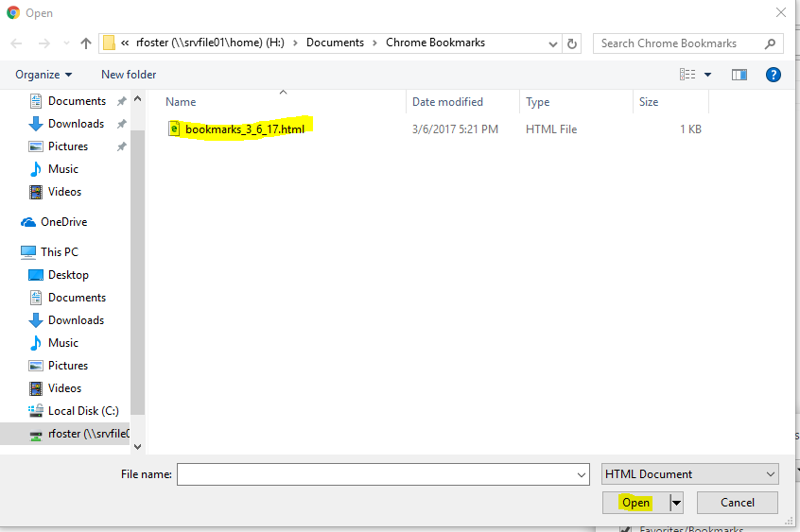Expand the Open button dropdown arrow

[x=676, y=503]
